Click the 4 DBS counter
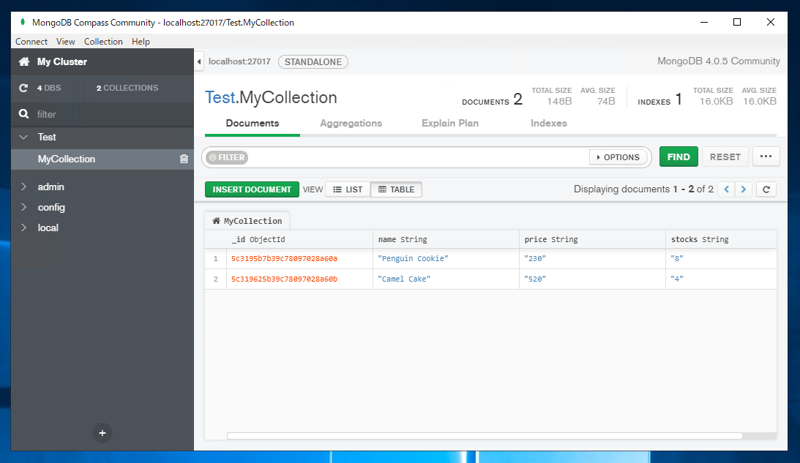 pos(49,88)
